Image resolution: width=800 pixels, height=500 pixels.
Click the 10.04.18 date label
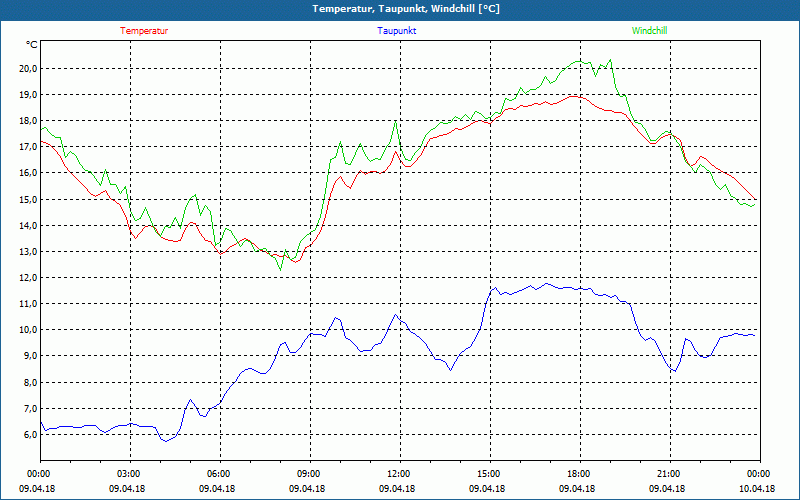(x=756, y=489)
